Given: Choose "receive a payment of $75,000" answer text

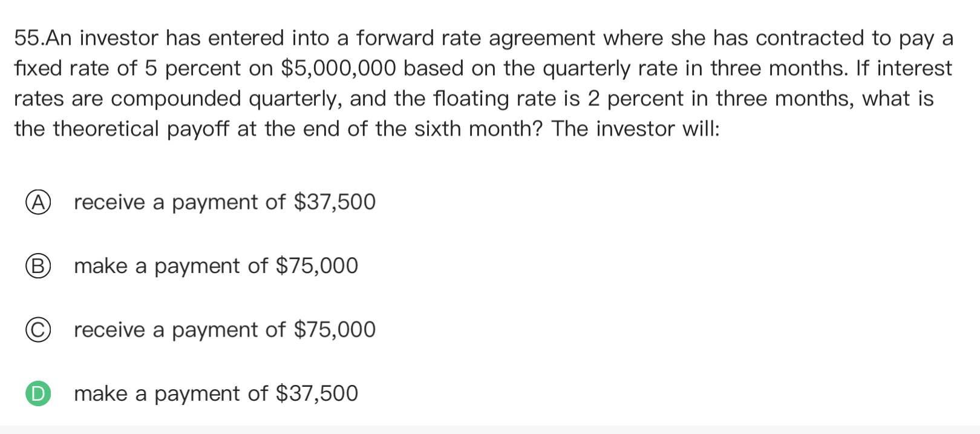Looking at the screenshot, I should pos(224,330).
